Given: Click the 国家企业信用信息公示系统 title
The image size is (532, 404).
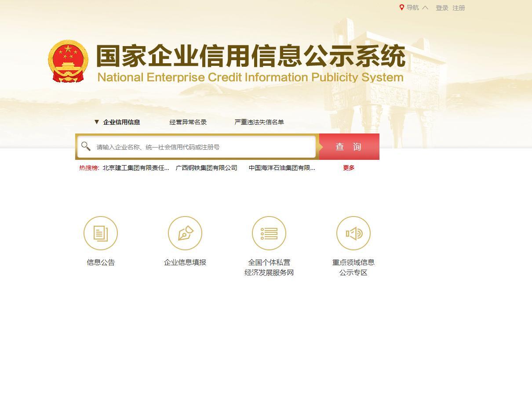Looking at the screenshot, I should (251, 56).
